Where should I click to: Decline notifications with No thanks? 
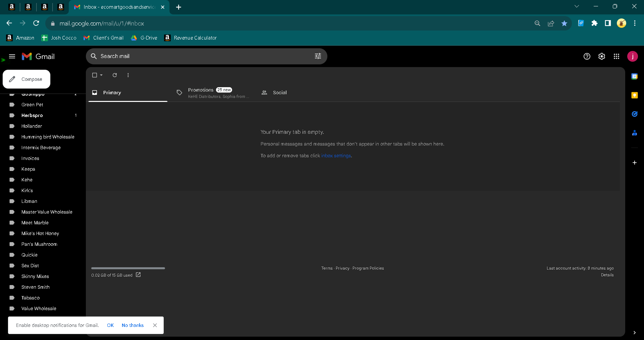132,325
